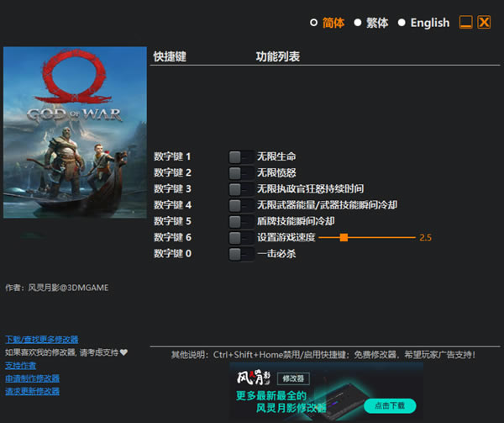Click the 风灵月影 logo in ad banner

coord(255,378)
